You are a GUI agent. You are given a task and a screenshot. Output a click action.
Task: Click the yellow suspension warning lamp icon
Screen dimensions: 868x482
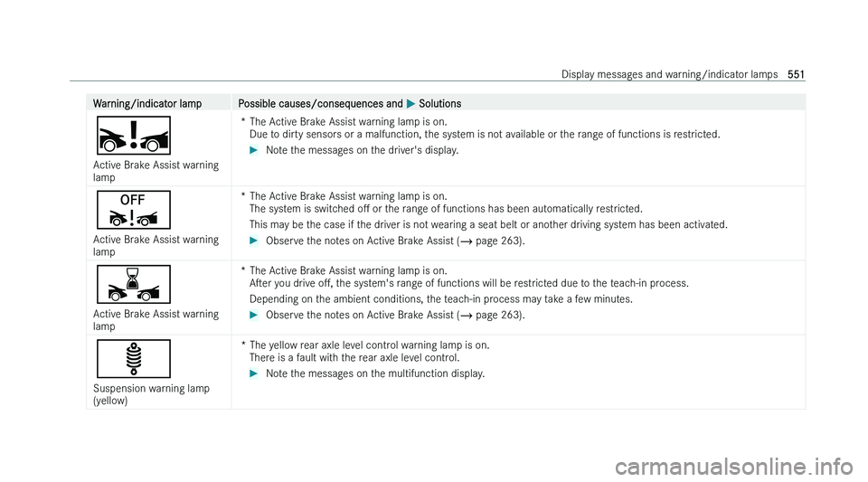click(134, 359)
